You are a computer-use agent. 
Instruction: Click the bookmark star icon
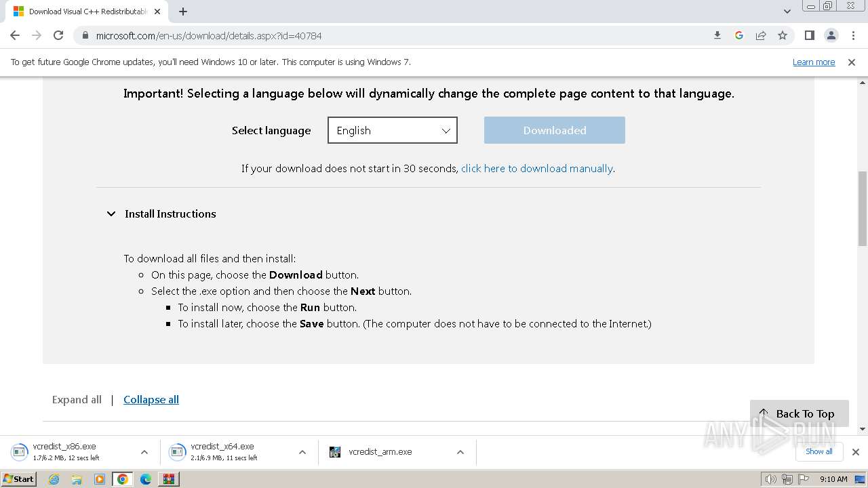[783, 35]
